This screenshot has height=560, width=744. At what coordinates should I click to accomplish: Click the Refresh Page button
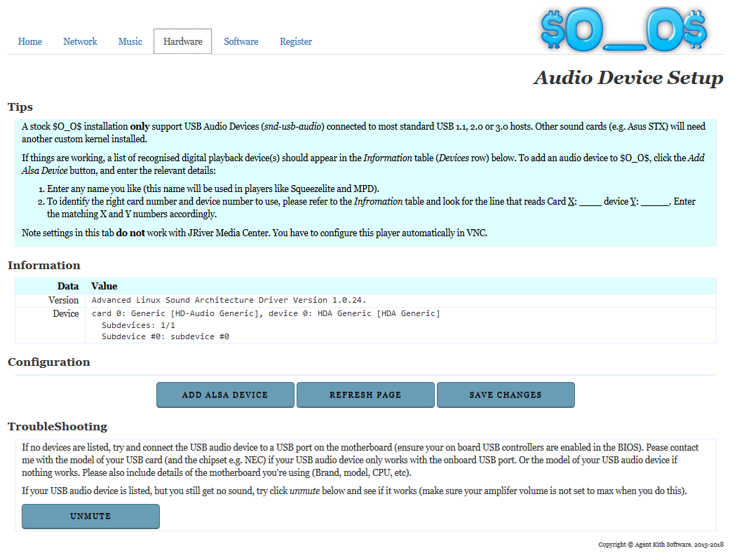[x=365, y=395]
